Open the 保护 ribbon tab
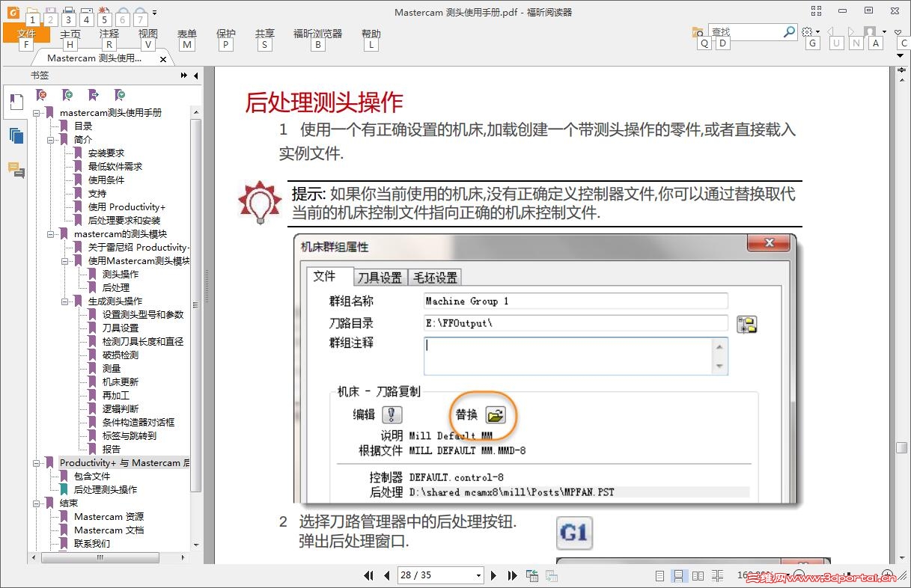Image resolution: width=911 pixels, height=588 pixels. point(226,34)
